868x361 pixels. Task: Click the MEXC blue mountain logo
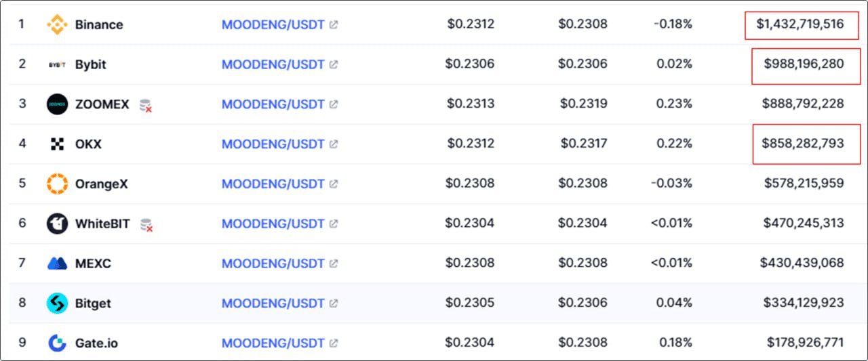[x=57, y=263]
